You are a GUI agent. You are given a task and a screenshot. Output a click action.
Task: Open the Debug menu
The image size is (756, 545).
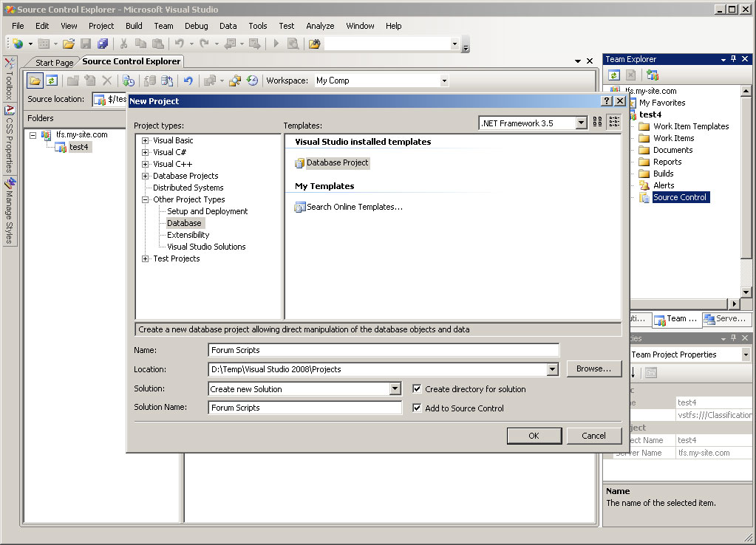[x=197, y=26]
